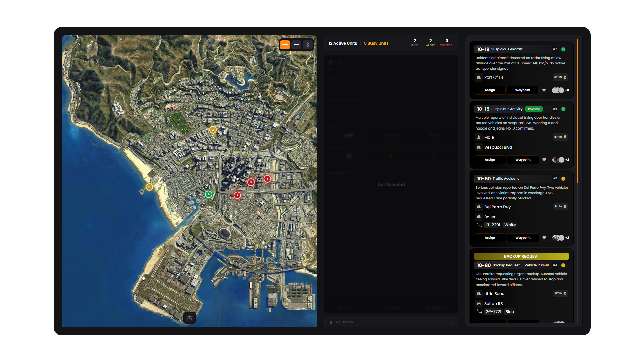Click license plate LT-2291
This screenshot has height=362, width=644.
493,225
